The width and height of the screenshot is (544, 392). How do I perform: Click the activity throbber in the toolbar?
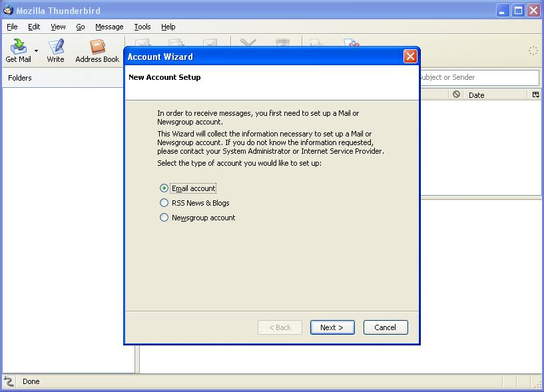coord(533,51)
